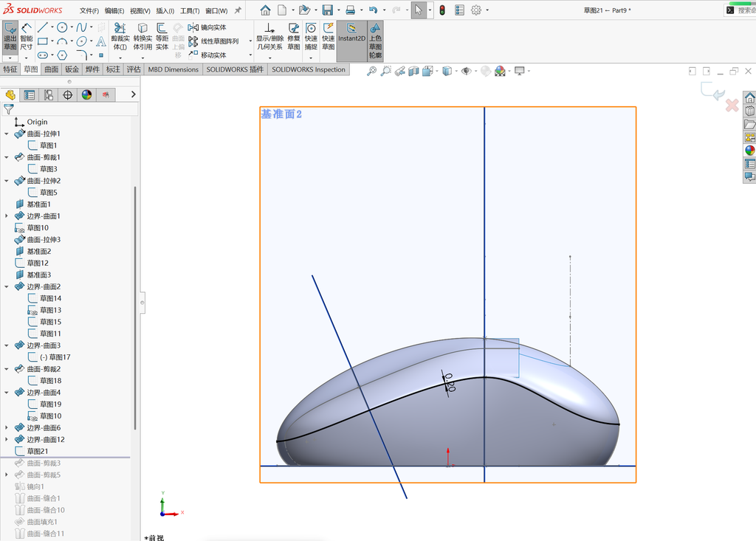
Task: Click Edit Appearance color icon in view toolbar
Action: coord(500,72)
